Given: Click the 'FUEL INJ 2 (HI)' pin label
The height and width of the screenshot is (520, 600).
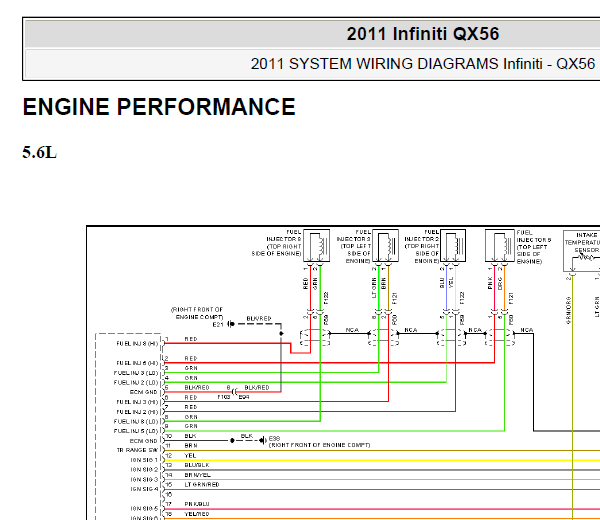Looking at the screenshot, I should 137,412.
